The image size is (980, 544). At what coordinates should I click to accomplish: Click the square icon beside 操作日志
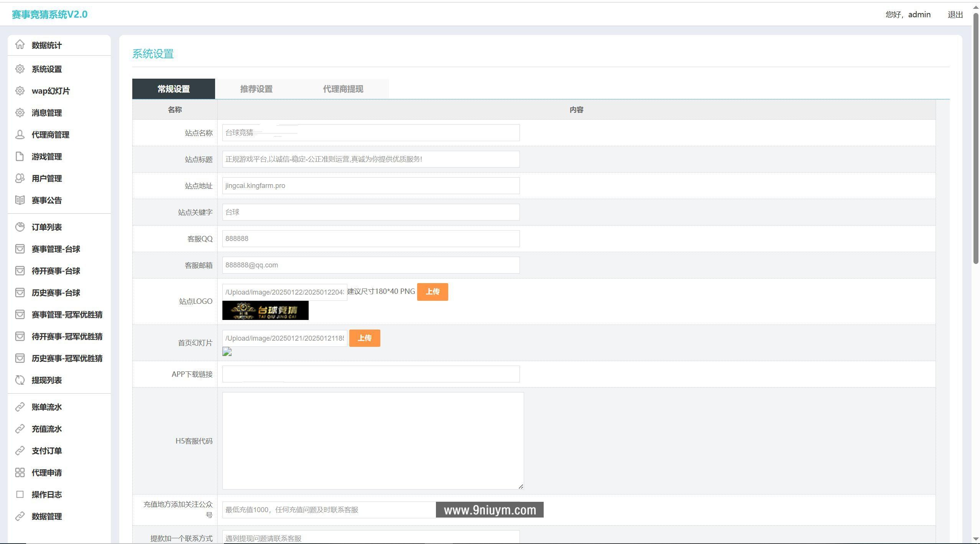(x=20, y=495)
